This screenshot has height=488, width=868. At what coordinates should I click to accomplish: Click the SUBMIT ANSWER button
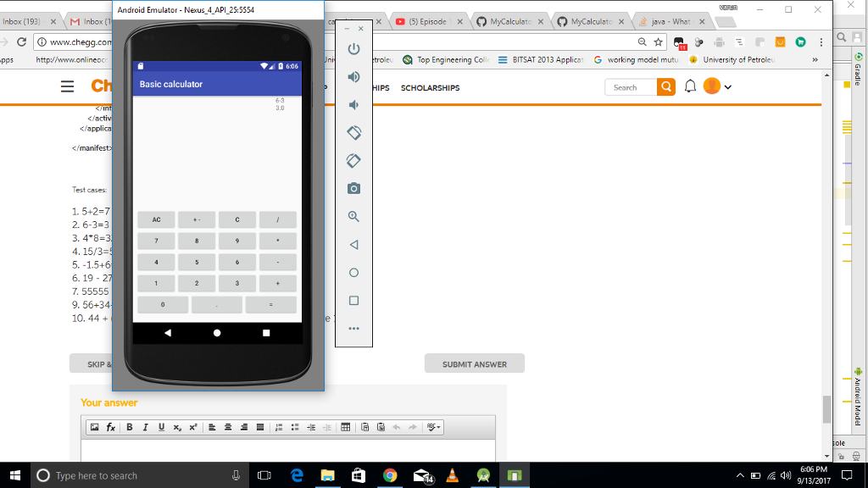(475, 363)
